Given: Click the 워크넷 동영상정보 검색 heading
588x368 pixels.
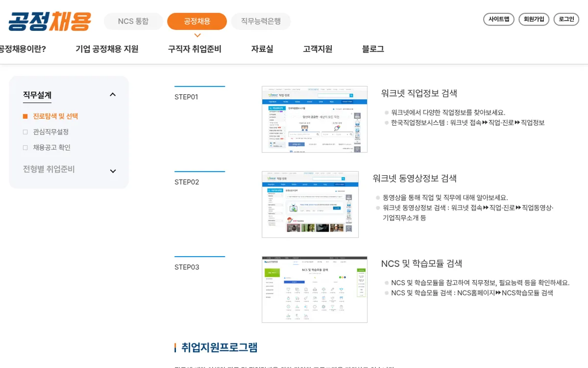Looking at the screenshot, I should tap(415, 179).
